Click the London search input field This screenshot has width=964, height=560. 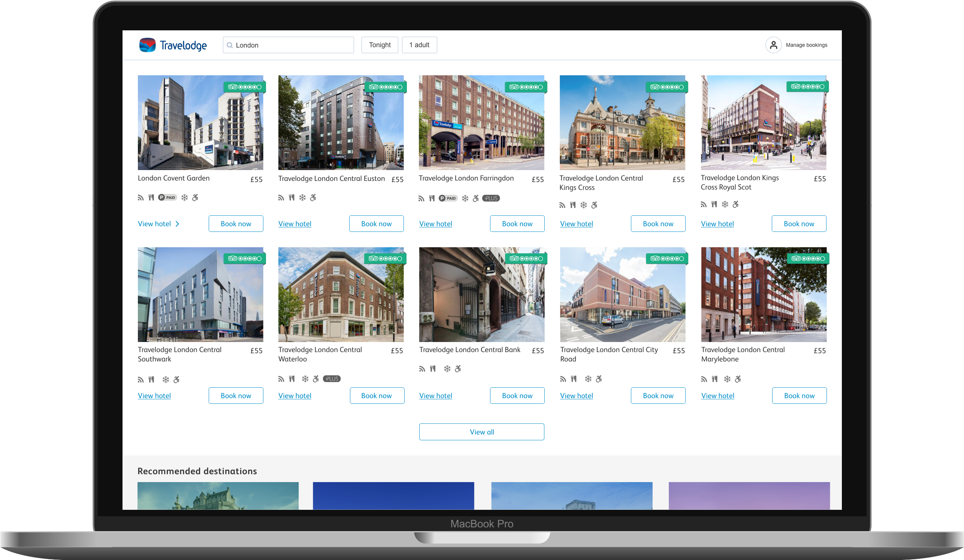click(x=288, y=45)
